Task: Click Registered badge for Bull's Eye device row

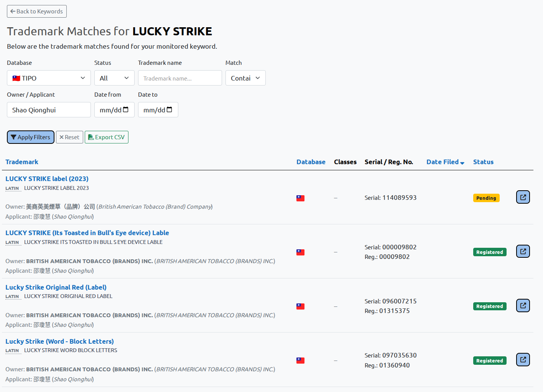Action: pos(490,252)
